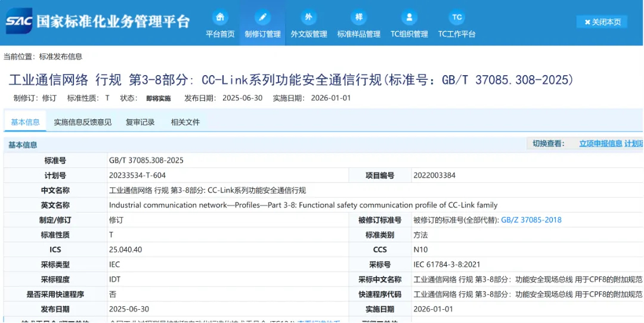This screenshot has width=644, height=323.
Task: Click the 英文名称 label cell
Action: [x=55, y=205]
